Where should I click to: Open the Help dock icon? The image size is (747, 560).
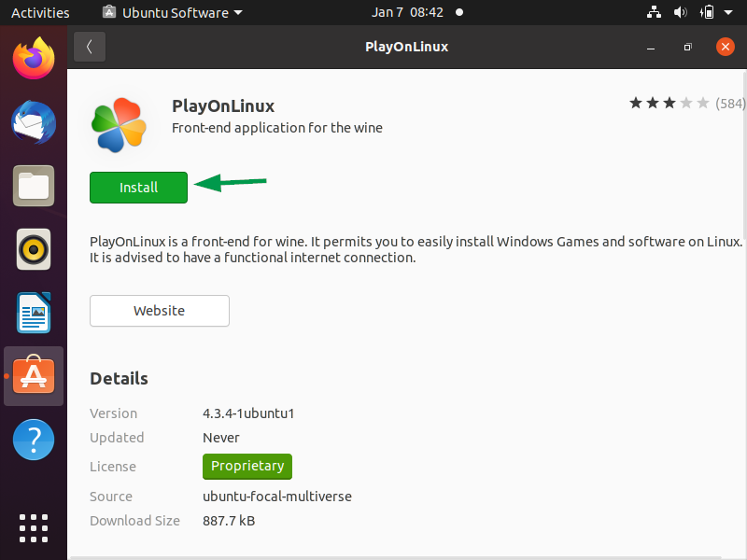34,440
